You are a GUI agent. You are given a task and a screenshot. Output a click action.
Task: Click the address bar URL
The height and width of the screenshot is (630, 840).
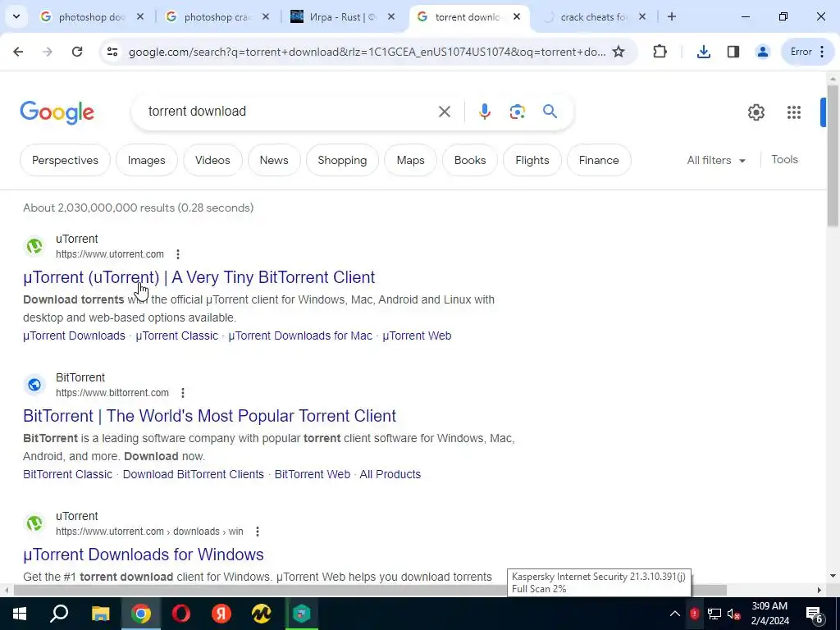[x=367, y=52]
